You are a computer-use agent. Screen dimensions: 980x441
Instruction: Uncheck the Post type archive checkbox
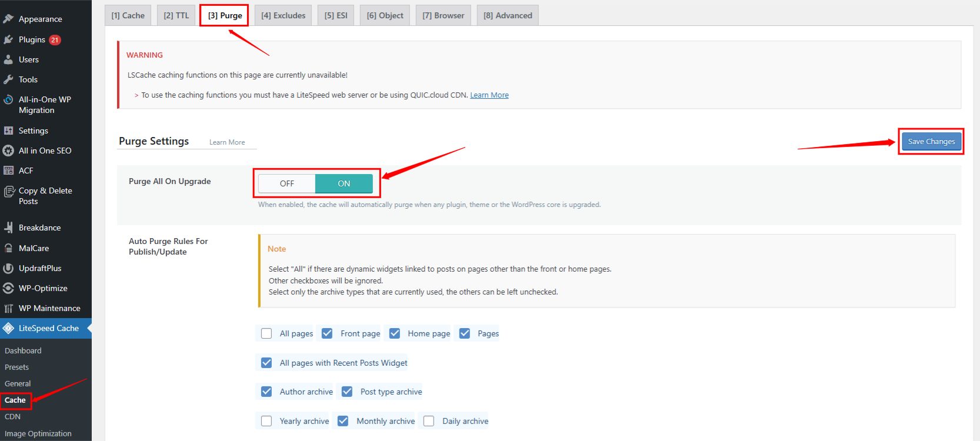[x=347, y=392]
